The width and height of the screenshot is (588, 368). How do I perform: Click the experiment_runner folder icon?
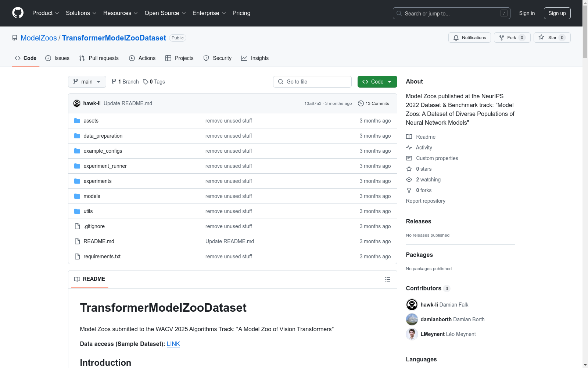(x=77, y=166)
